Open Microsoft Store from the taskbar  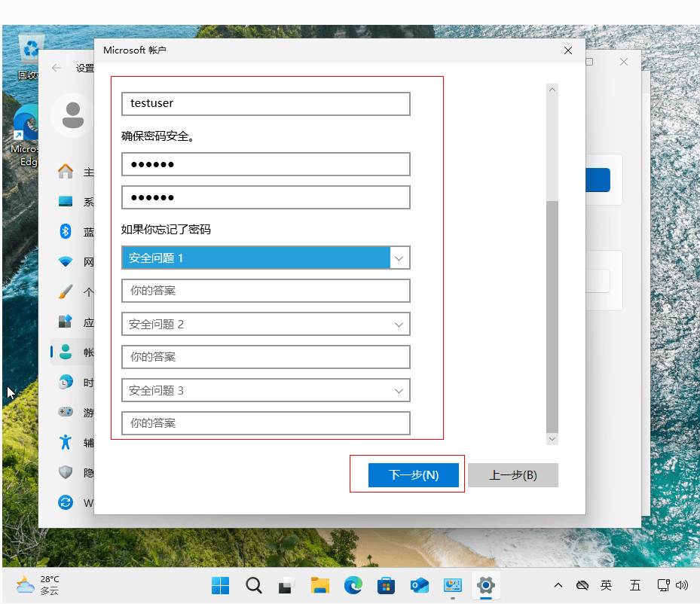tap(386, 585)
